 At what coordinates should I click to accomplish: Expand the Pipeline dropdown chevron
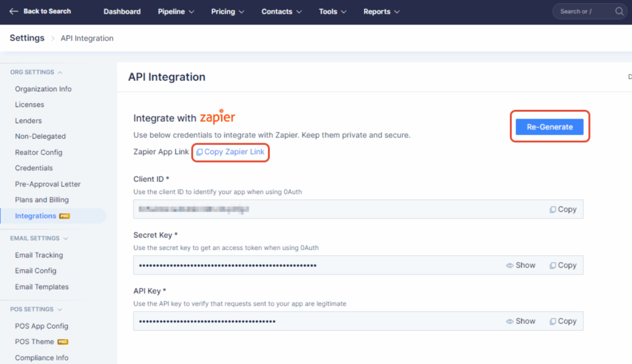pyautogui.click(x=191, y=12)
